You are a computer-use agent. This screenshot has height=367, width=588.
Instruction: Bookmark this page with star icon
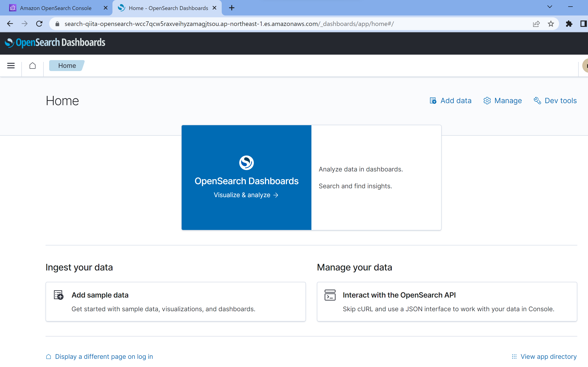[551, 24]
